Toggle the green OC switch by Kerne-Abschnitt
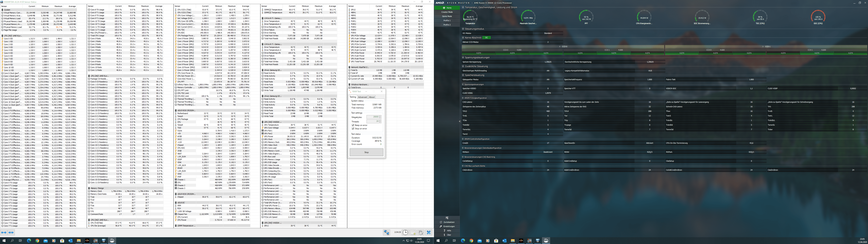 click(487, 38)
